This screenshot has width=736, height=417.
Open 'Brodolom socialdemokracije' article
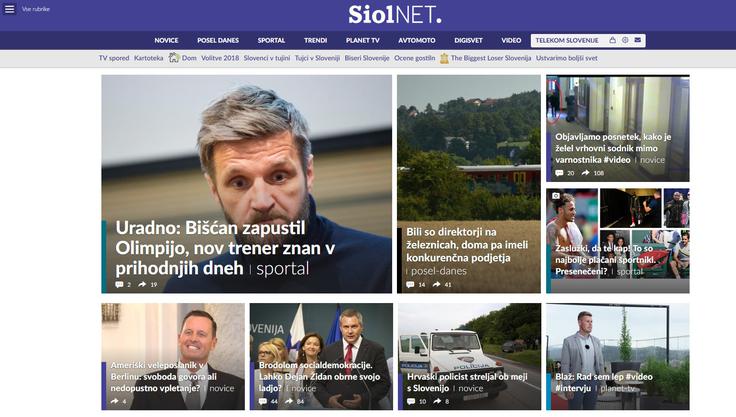[x=319, y=377]
